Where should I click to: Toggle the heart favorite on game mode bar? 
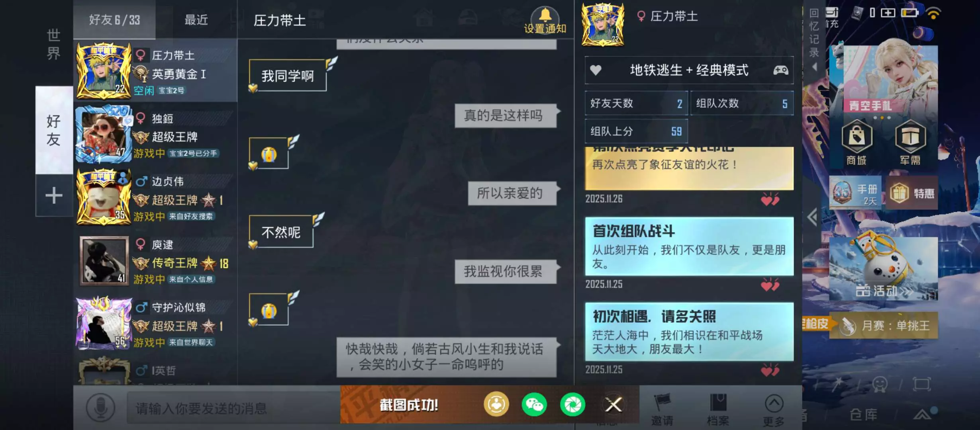(x=596, y=70)
